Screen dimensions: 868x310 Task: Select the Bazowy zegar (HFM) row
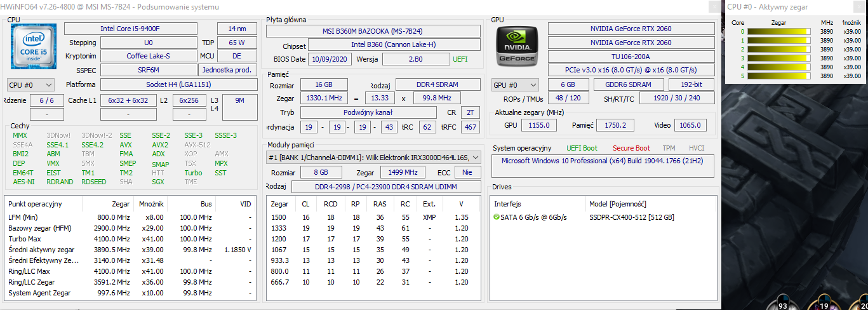130,228
